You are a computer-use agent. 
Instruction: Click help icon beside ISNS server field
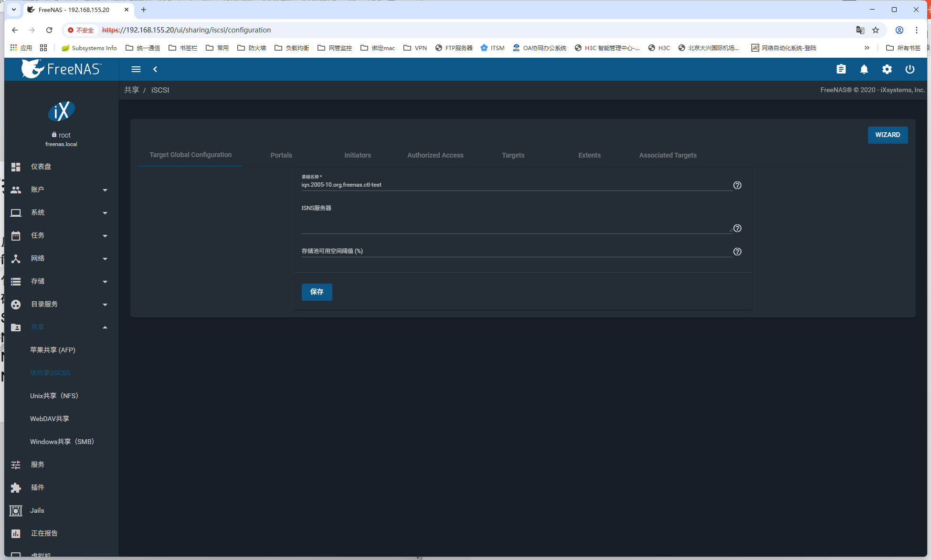(737, 228)
